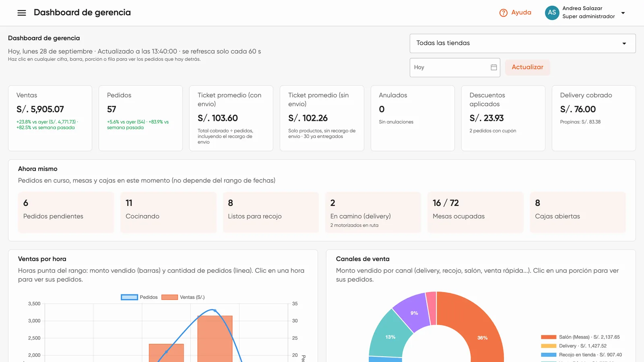
Task: Open the 11 Cocinando tile
Action: pos(168,212)
